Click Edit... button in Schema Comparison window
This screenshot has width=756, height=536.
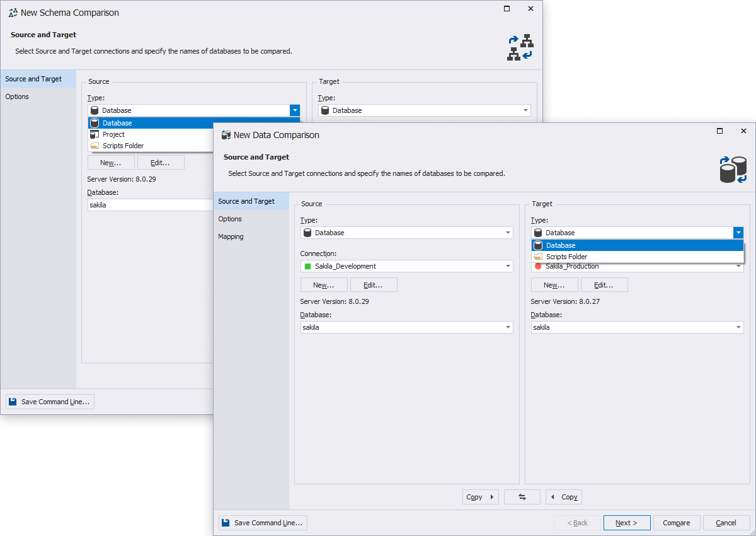161,163
